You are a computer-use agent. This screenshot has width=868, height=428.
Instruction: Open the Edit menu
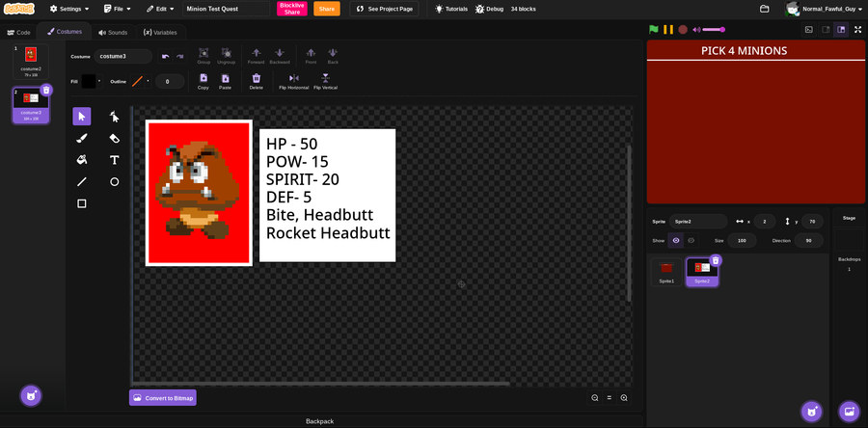click(160, 9)
